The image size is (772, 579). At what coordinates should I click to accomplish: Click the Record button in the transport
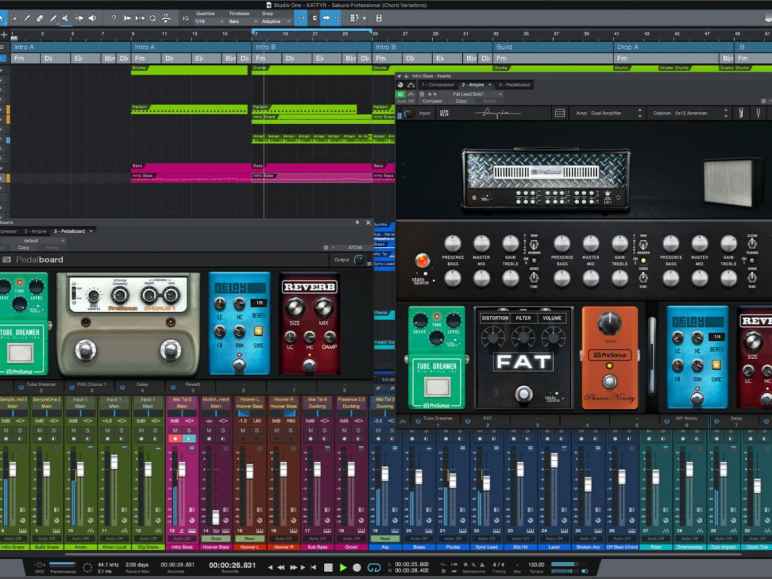point(358,567)
